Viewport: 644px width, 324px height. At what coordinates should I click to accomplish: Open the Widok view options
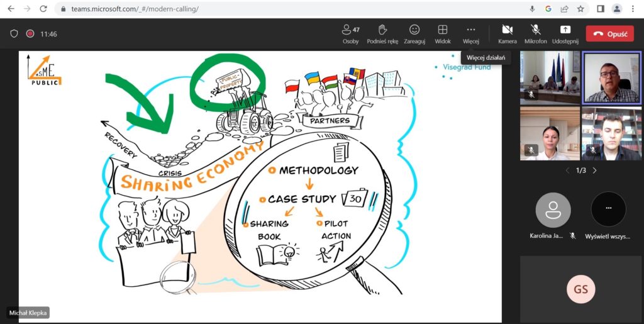click(x=442, y=34)
